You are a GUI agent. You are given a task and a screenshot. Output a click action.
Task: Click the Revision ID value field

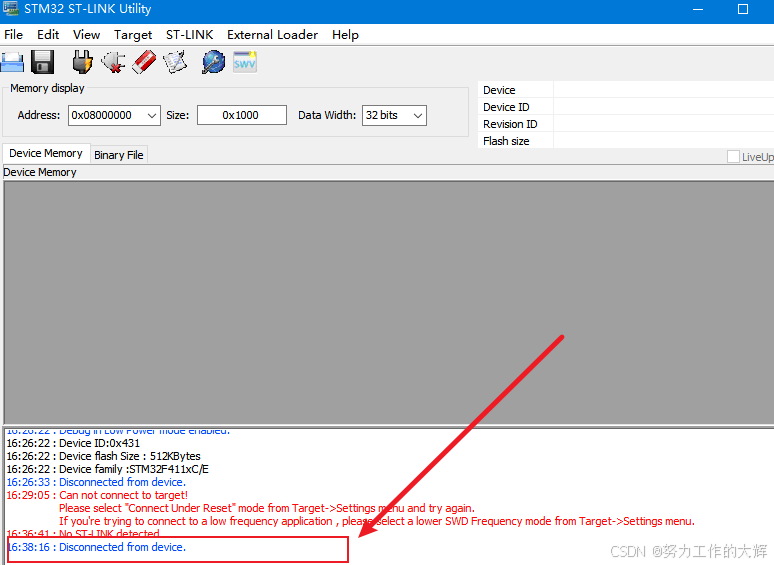(x=663, y=123)
